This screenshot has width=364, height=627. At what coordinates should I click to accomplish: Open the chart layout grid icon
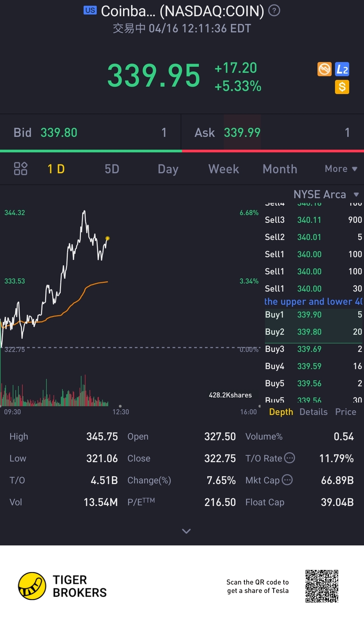[x=21, y=169]
